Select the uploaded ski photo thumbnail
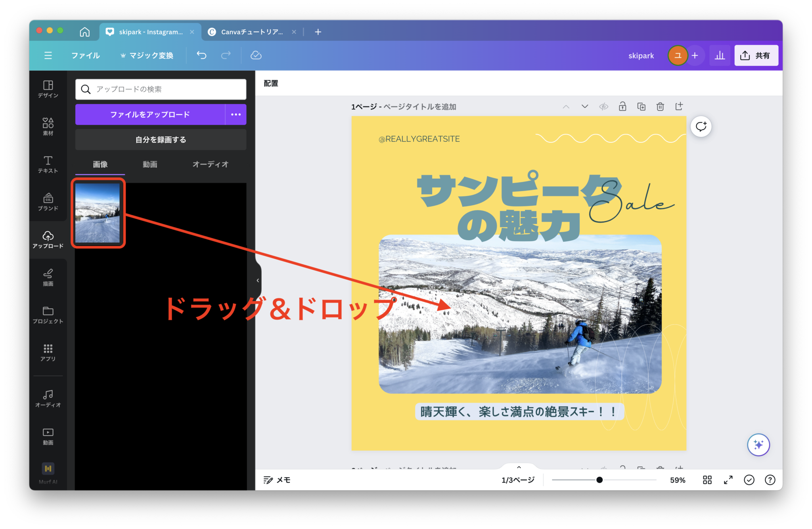This screenshot has height=529, width=812. click(x=98, y=213)
